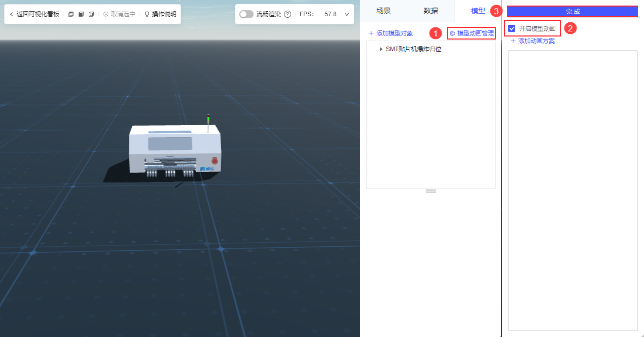Go back to the visualization dashboard
Screen dimensions: 644x337
coord(34,14)
